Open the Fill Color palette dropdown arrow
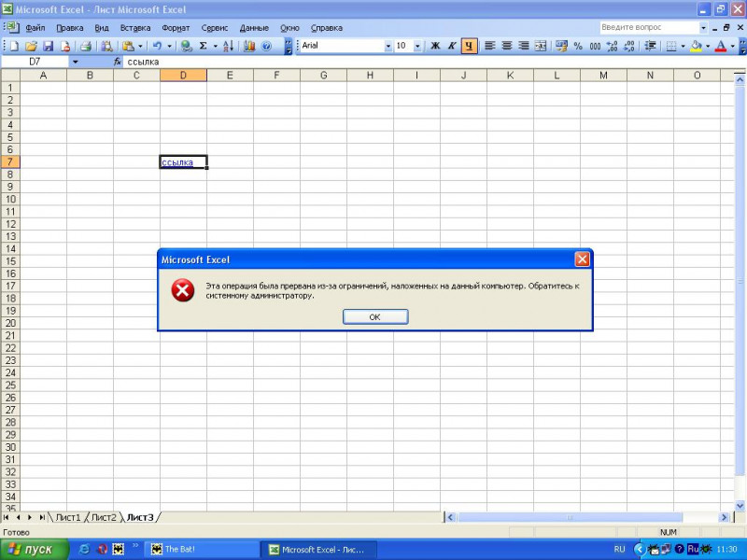The width and height of the screenshot is (747, 560). [708, 46]
